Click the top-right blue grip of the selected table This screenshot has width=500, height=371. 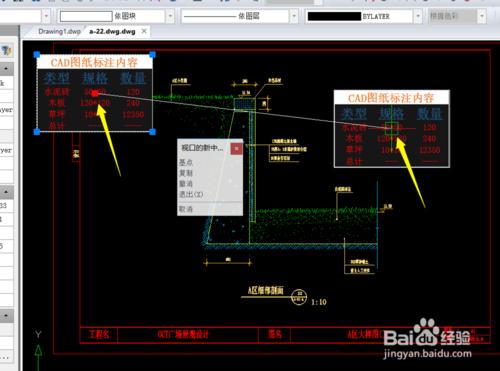(x=152, y=54)
